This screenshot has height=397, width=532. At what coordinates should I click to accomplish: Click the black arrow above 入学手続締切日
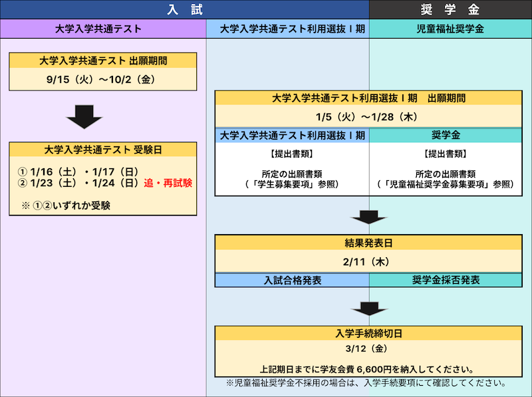click(369, 309)
